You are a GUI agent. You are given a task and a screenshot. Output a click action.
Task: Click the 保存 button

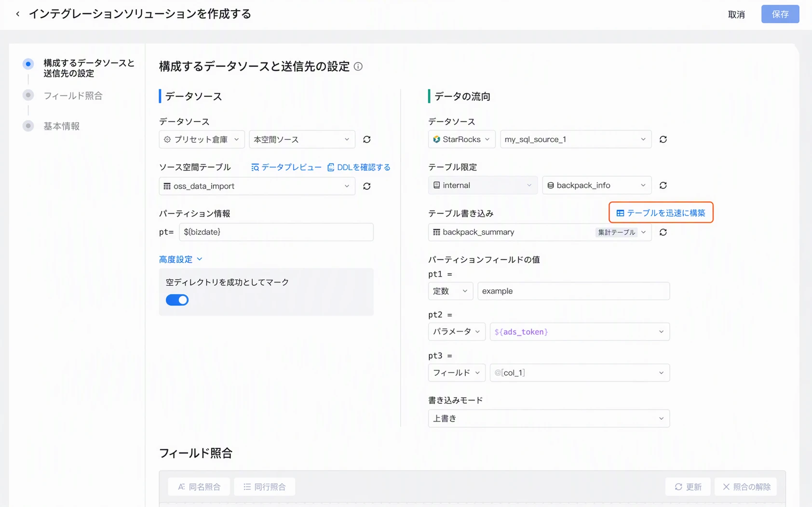pyautogui.click(x=780, y=14)
